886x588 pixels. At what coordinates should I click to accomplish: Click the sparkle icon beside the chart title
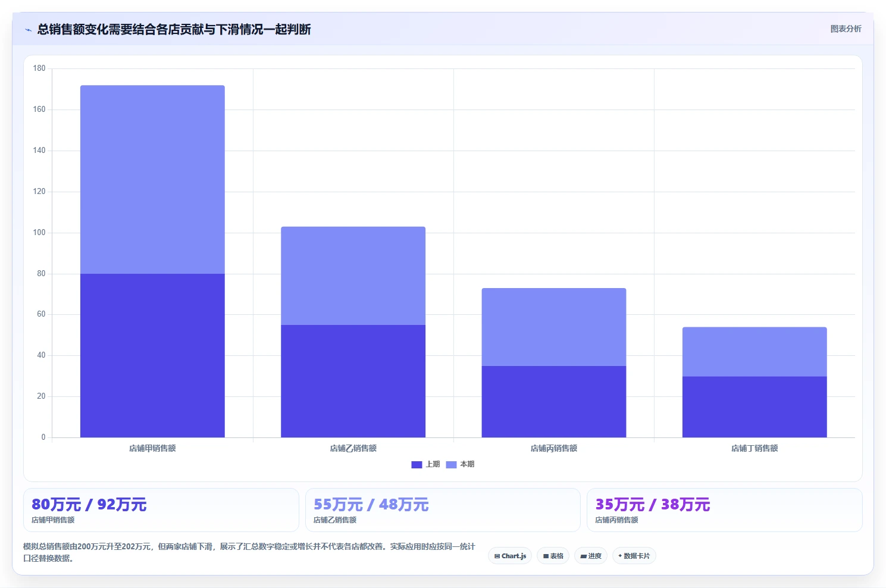point(28,30)
